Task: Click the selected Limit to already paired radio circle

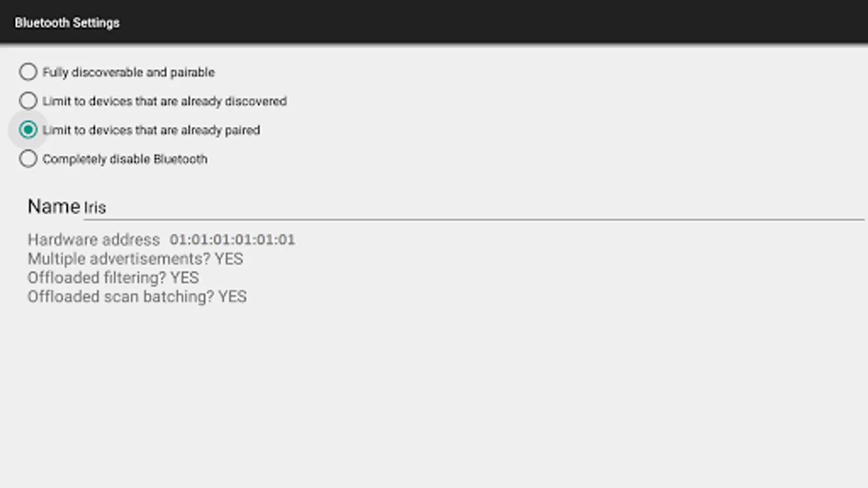Action: (28, 130)
